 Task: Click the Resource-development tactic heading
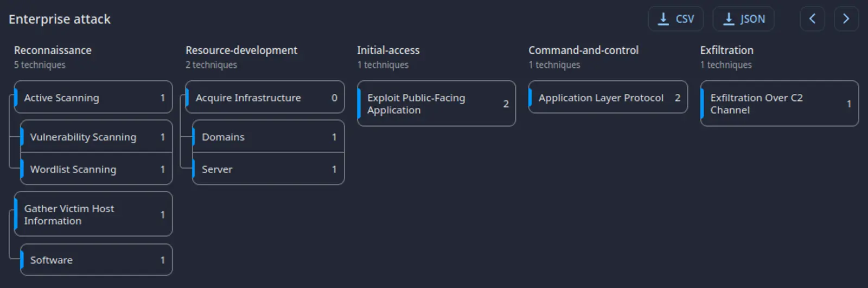[x=241, y=50]
